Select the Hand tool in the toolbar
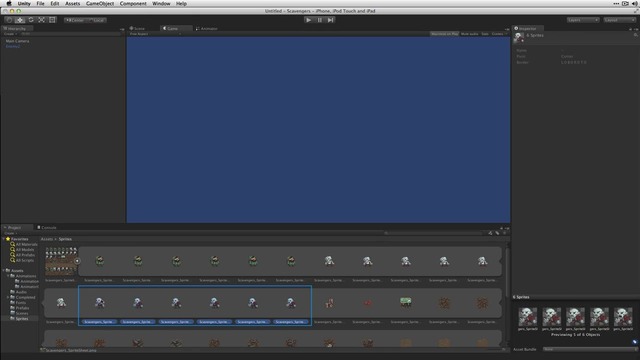This screenshot has height=360, width=640. point(9,20)
